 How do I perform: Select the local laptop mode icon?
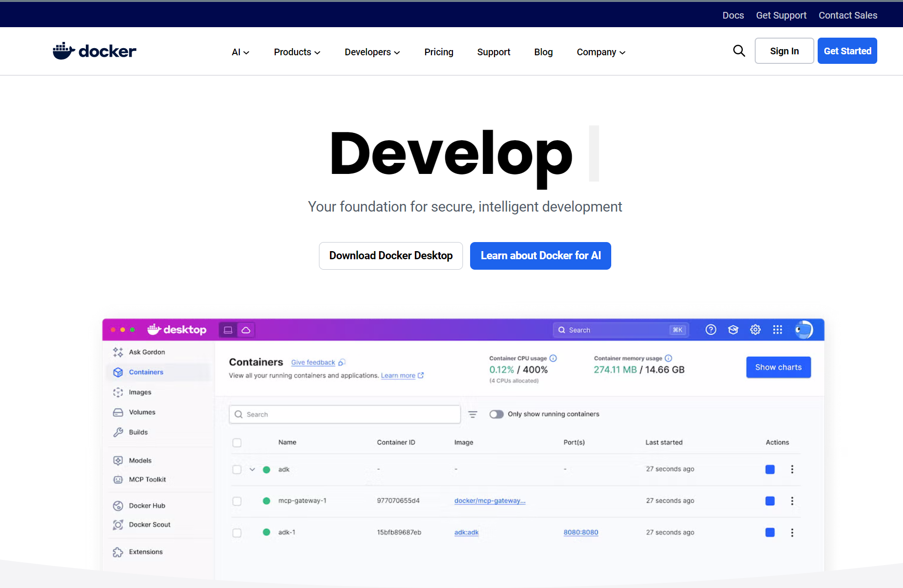pos(228,330)
